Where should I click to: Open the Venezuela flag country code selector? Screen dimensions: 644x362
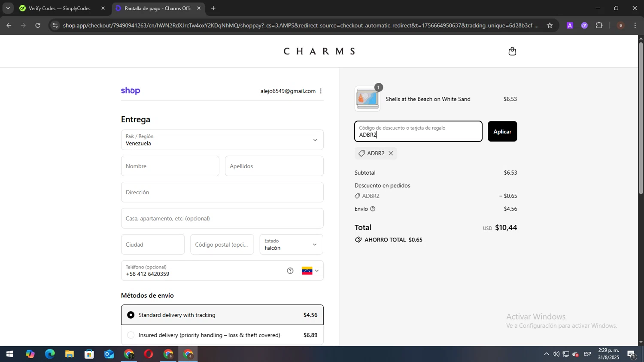(x=310, y=271)
